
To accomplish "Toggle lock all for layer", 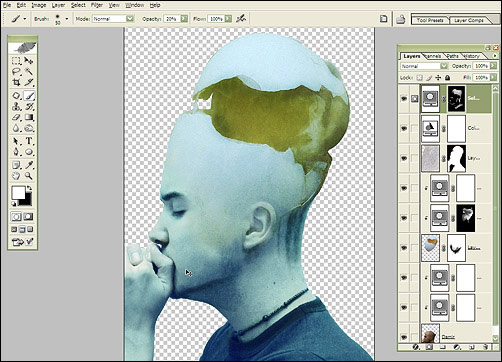I will [x=447, y=77].
